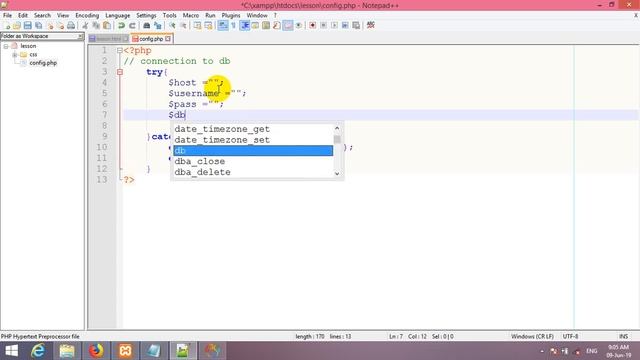Toggle the Document Map panel
This screenshot has width=640, height=360.
266,25
